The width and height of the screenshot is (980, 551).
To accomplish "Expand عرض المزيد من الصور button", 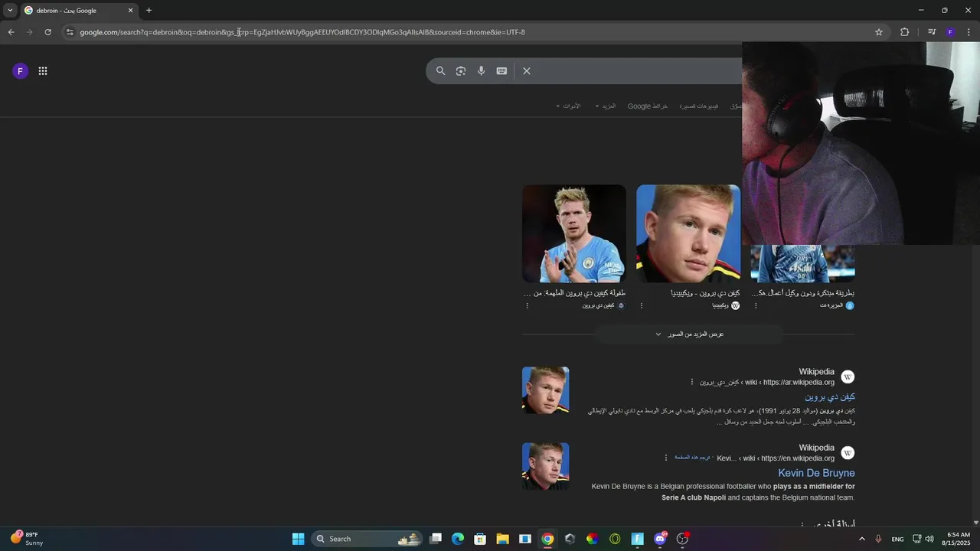I will [x=689, y=334].
